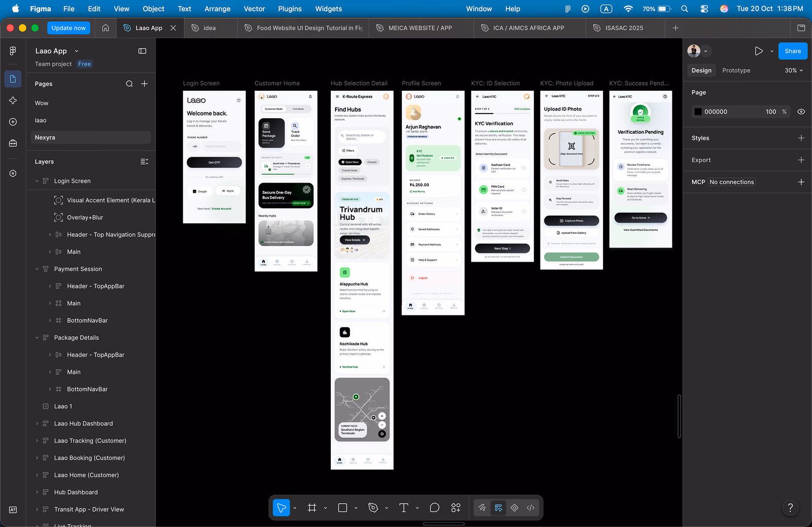This screenshot has height=527, width=812.
Task: Click the Present play button
Action: point(759,51)
